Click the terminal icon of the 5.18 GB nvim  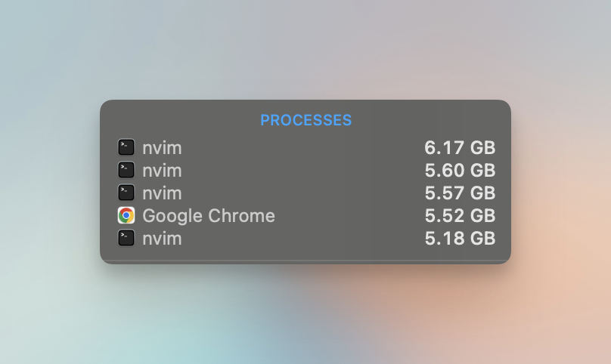coord(126,239)
